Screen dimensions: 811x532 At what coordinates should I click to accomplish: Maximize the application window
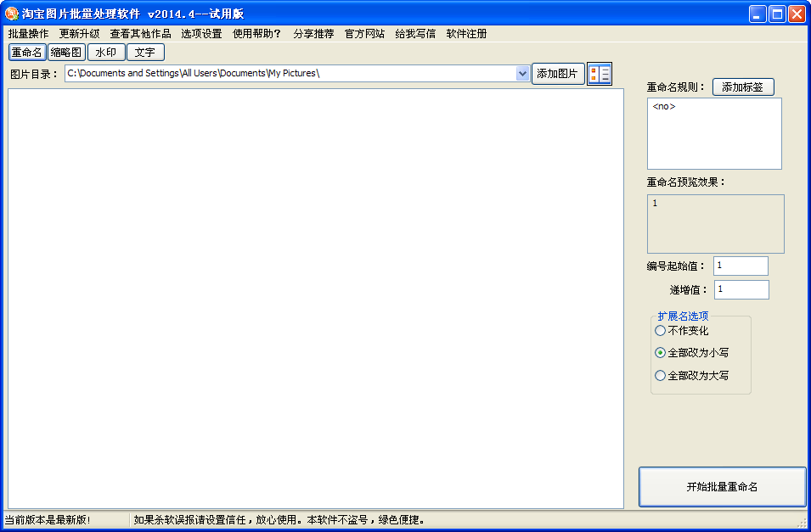click(x=777, y=14)
